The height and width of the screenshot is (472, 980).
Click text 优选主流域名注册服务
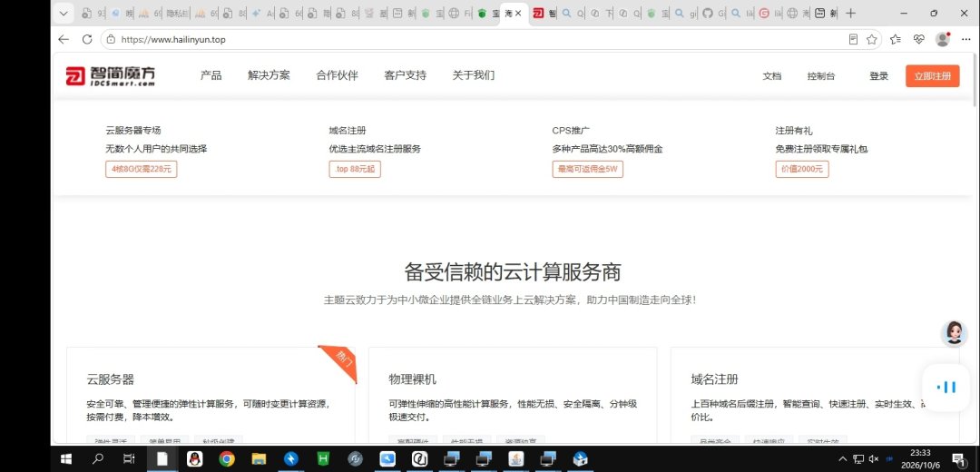click(375, 149)
